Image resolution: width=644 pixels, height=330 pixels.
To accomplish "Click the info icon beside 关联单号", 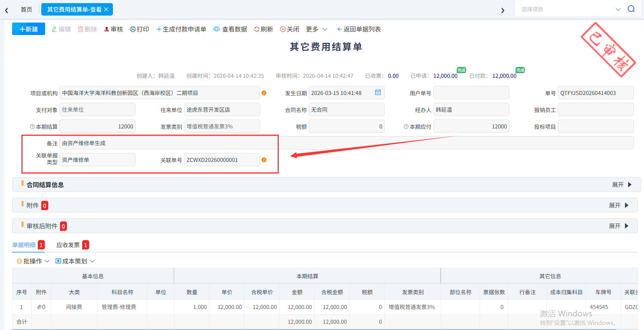I will (x=264, y=160).
